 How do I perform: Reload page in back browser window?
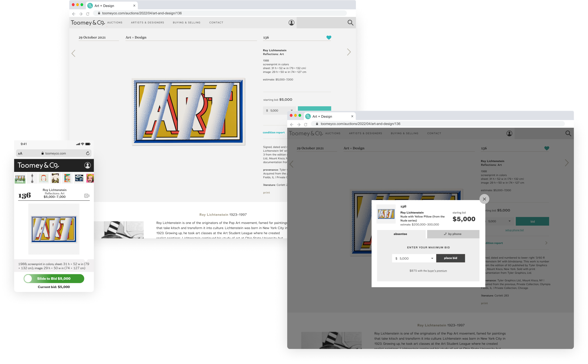(x=88, y=14)
